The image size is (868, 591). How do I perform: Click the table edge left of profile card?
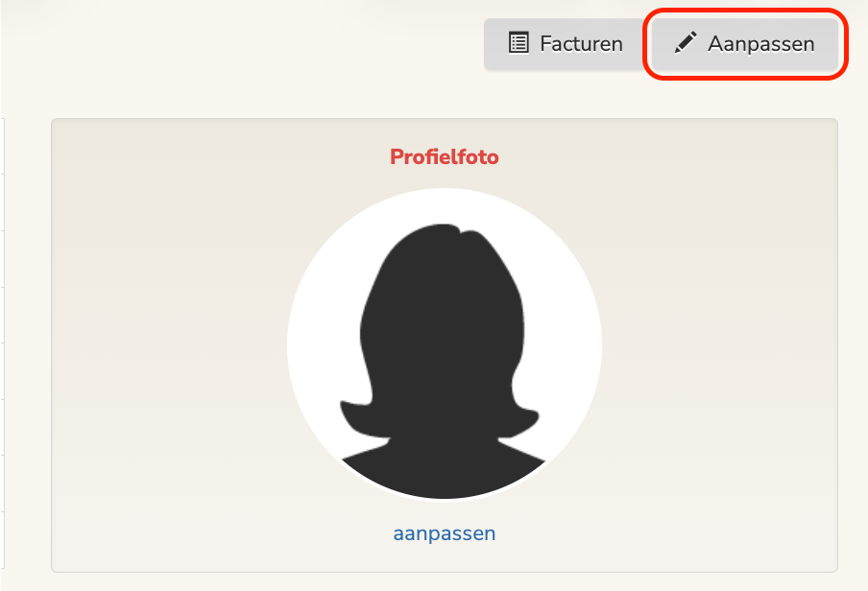pyautogui.click(x=4, y=345)
